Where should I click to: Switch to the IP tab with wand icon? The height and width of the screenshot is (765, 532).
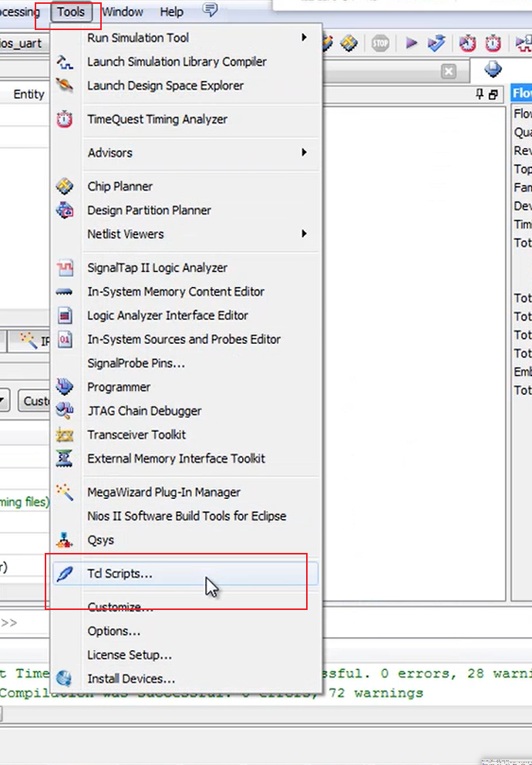30,341
